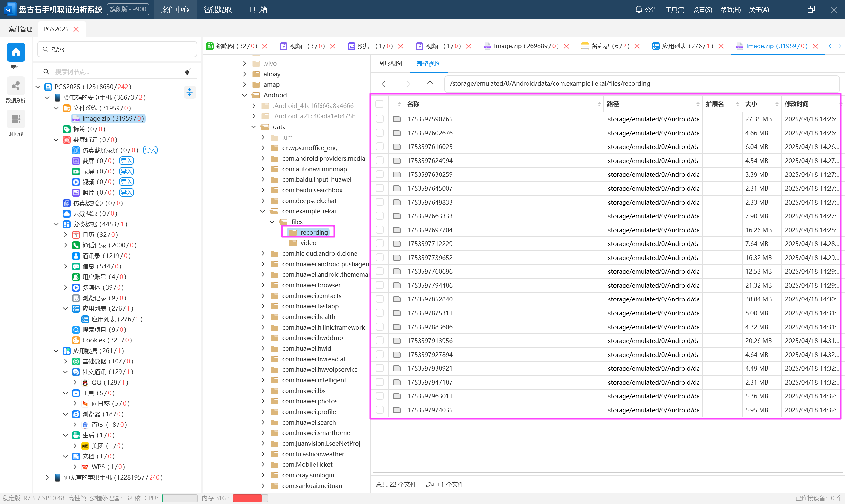Close the 备忘录 (6/2) tab
845x504 pixels.
coord(637,46)
